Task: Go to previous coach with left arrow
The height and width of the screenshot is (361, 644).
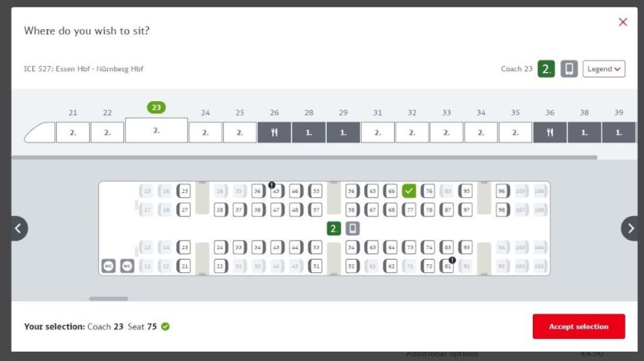Action: click(x=18, y=228)
